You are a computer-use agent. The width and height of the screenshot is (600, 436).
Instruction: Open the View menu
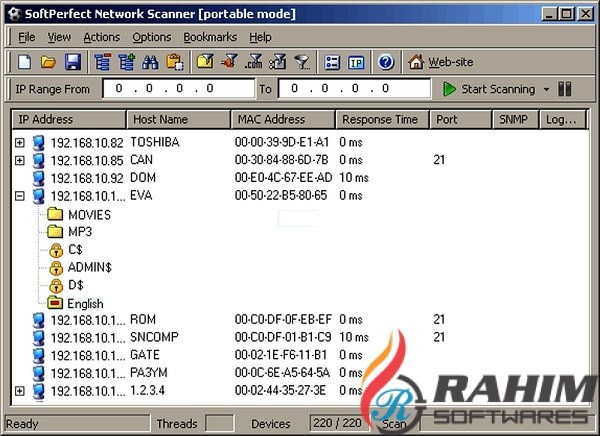59,37
